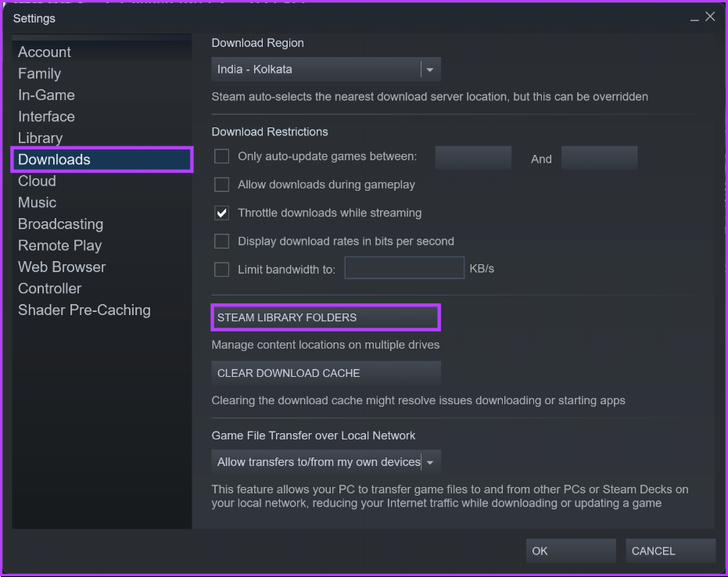Viewport: 728px width, 577px height.
Task: Open Steam Library Folders
Action: point(325,317)
